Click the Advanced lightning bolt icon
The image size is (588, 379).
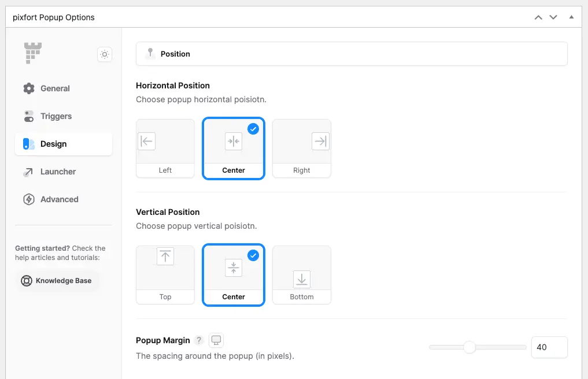pos(29,199)
